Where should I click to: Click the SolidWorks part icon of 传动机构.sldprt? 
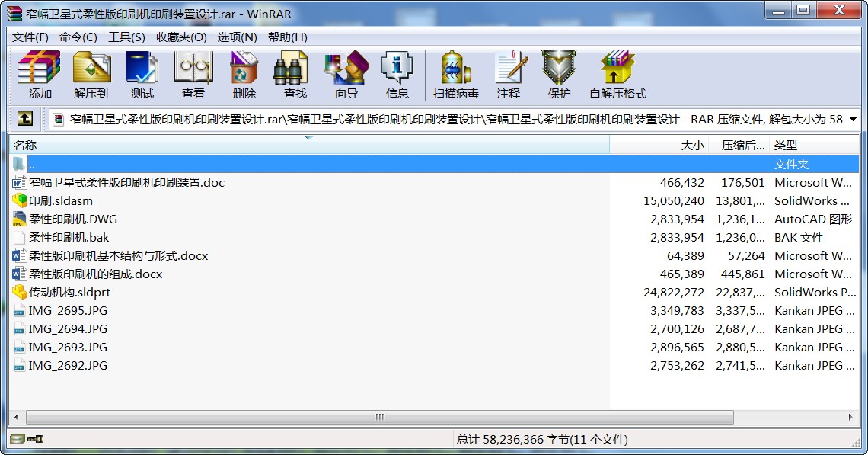(x=19, y=292)
